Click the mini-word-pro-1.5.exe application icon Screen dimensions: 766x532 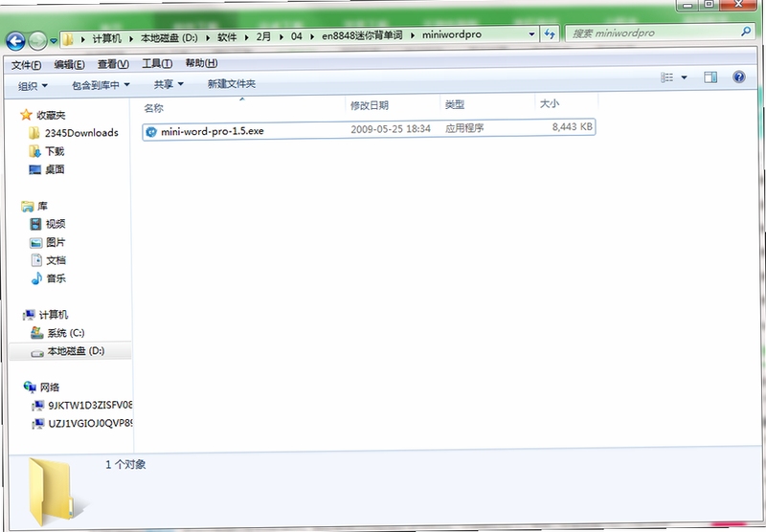(x=151, y=132)
